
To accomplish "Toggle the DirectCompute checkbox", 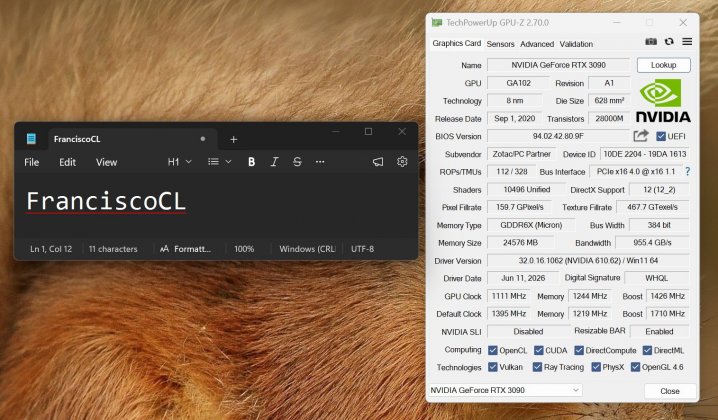I will [x=579, y=350].
